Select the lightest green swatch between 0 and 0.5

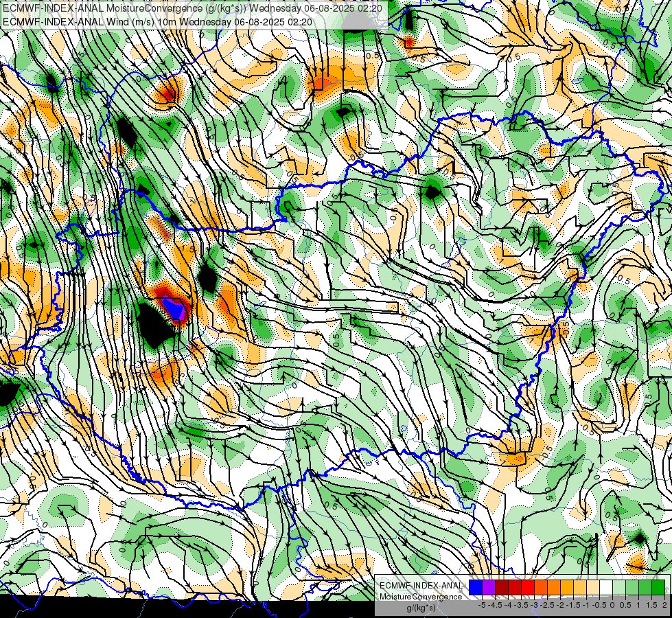(619, 588)
